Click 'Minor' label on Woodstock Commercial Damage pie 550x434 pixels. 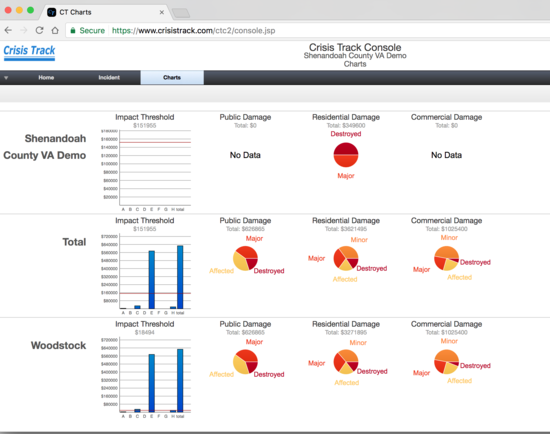[449, 341]
